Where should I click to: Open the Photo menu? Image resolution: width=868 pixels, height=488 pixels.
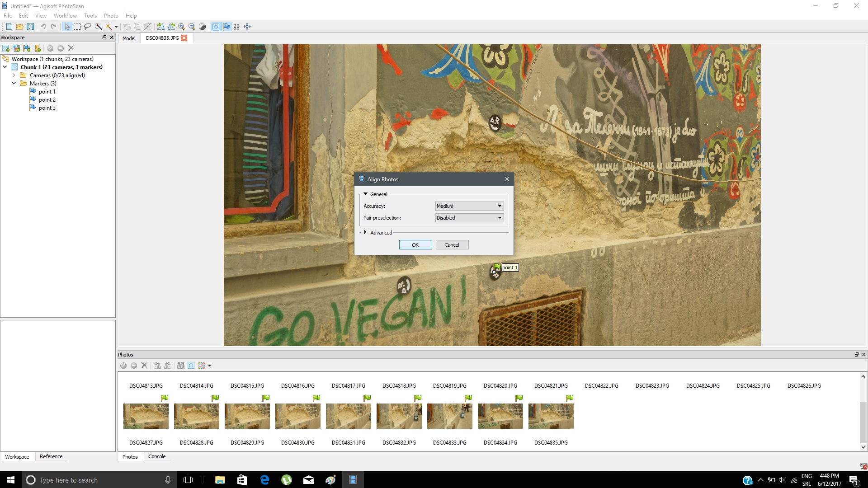pos(111,16)
